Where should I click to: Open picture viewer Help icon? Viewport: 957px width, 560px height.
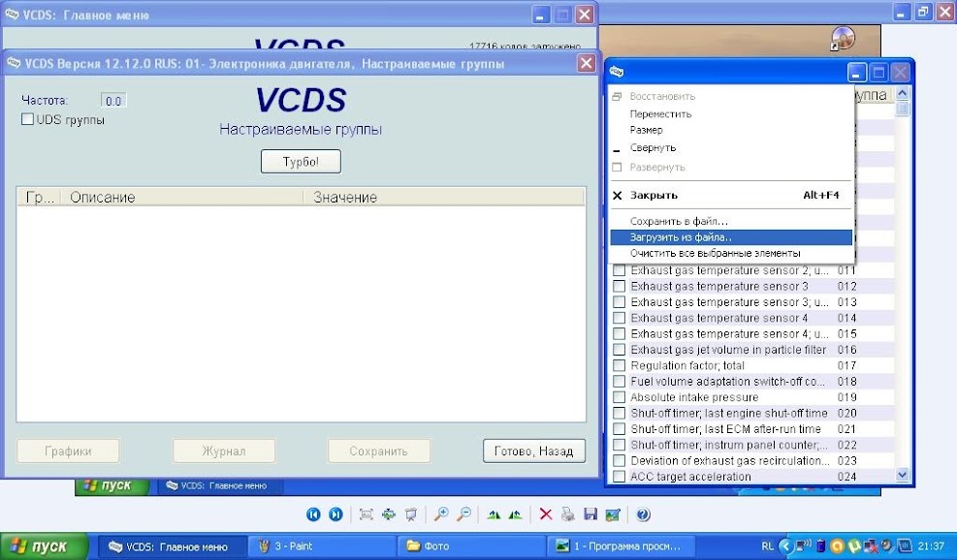[643, 514]
